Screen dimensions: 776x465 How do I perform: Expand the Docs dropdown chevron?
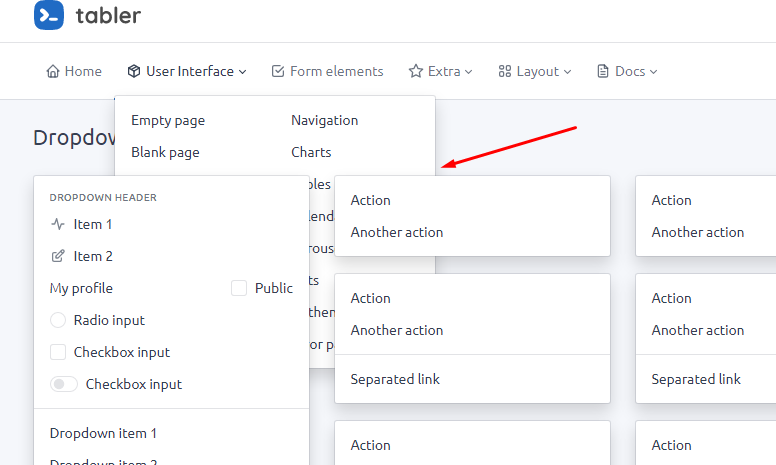tap(653, 72)
